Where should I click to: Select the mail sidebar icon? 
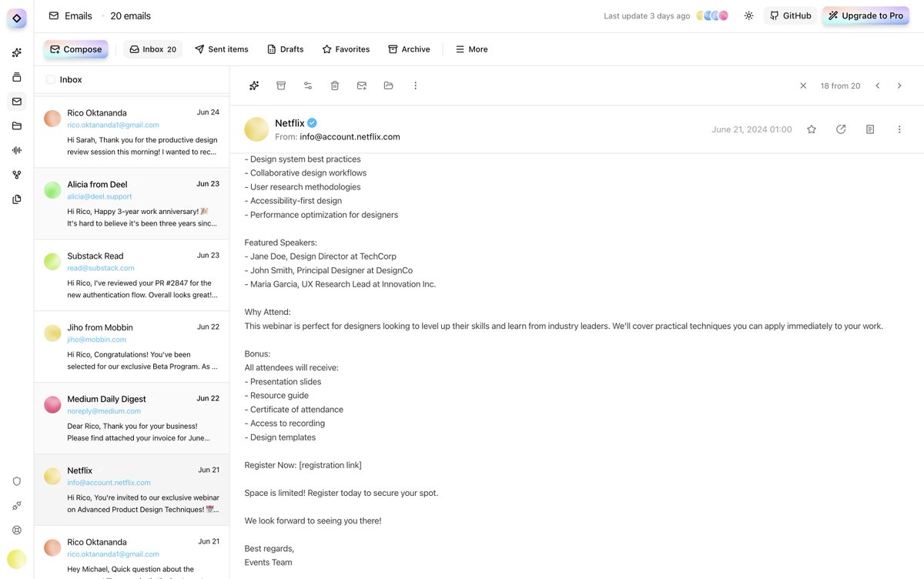[17, 102]
